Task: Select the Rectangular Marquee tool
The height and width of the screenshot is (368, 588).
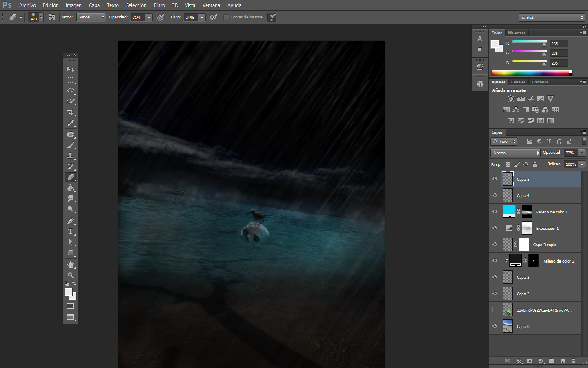Action: pyautogui.click(x=71, y=80)
